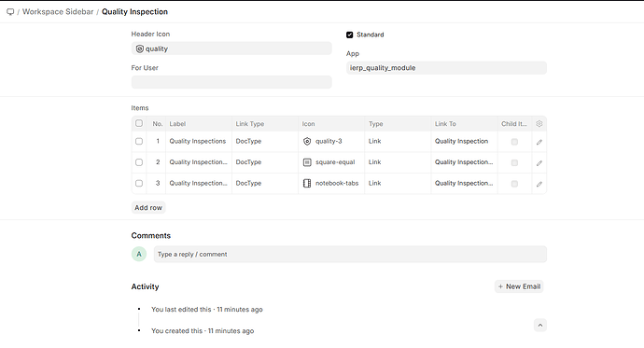Collapse activity using the chevron-up button
Screen dimensions: 644x348
tap(540, 326)
